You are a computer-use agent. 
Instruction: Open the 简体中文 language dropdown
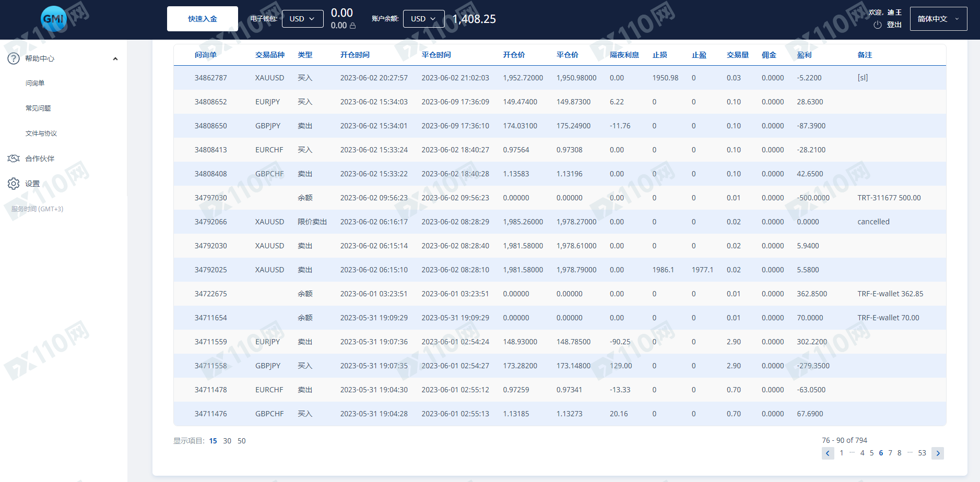[939, 19]
